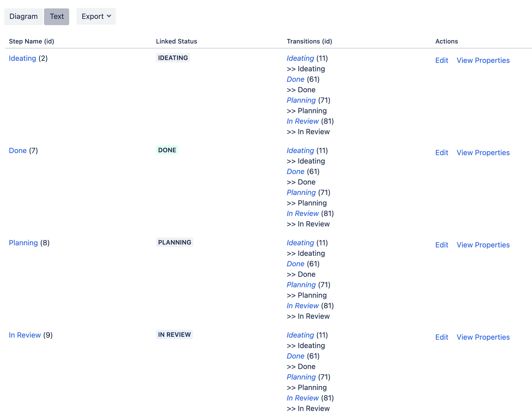Open Done (61) transition in Planning row
The image size is (532, 417).
[x=295, y=264]
